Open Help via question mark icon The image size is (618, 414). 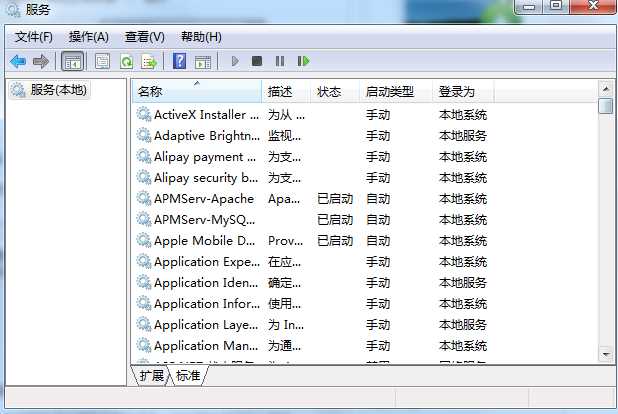pyautogui.click(x=179, y=61)
